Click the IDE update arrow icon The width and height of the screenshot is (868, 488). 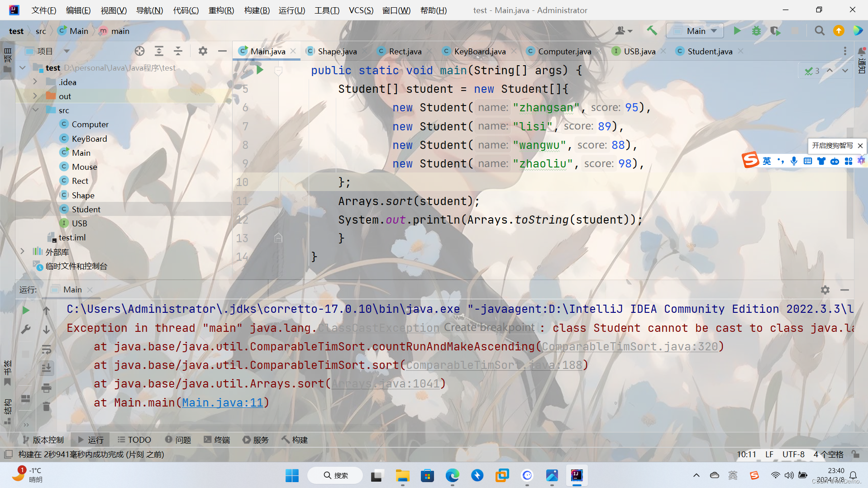[839, 31]
